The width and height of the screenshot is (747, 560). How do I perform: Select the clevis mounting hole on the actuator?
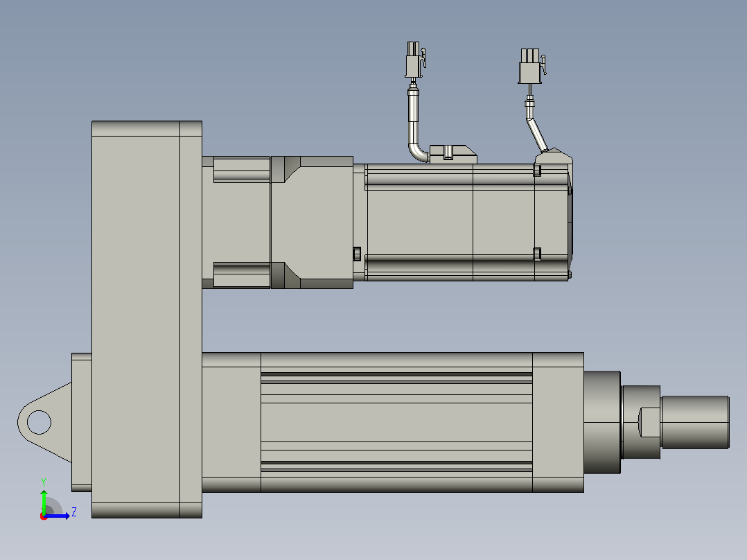[x=39, y=422]
